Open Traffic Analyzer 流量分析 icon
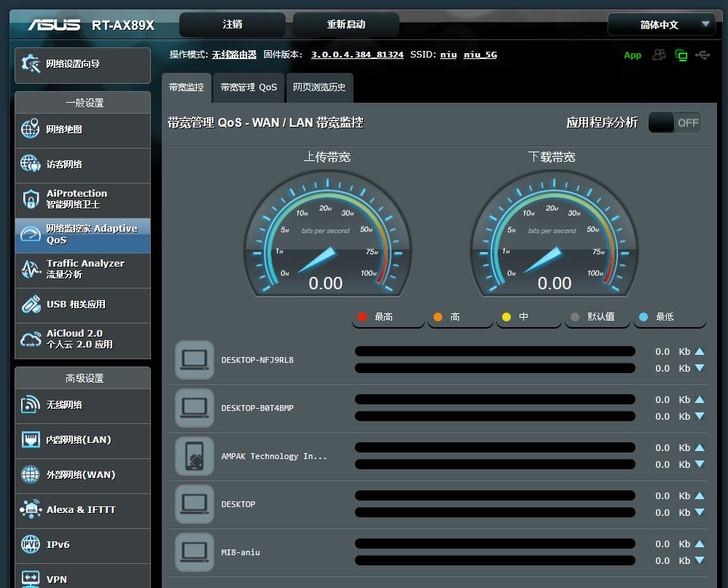Image resolution: width=728 pixels, height=588 pixels. point(31,269)
